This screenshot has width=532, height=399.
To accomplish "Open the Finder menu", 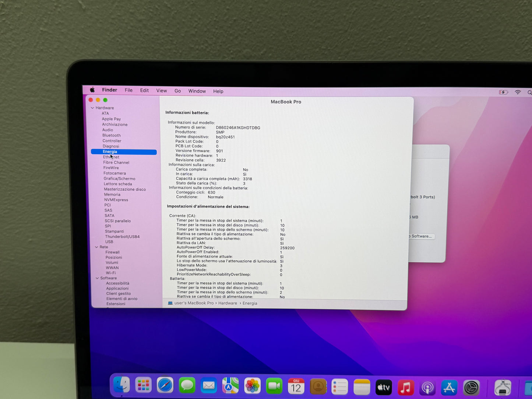I will tap(109, 90).
